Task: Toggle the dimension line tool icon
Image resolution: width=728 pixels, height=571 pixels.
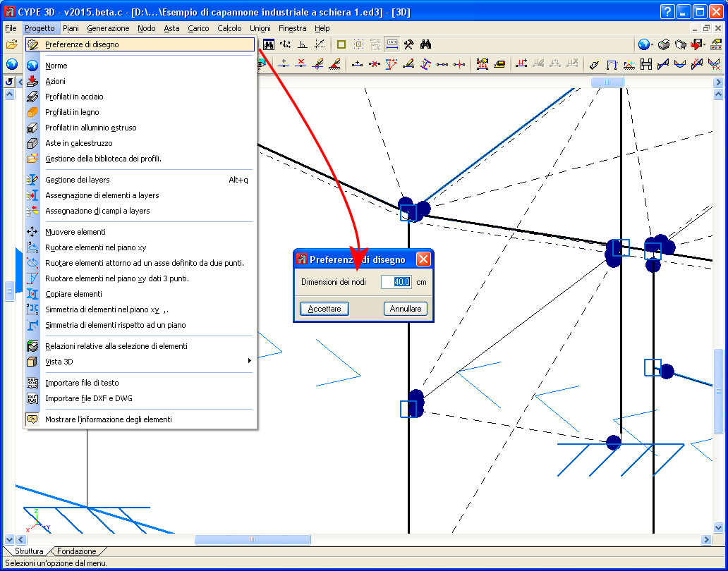Action: point(392,44)
